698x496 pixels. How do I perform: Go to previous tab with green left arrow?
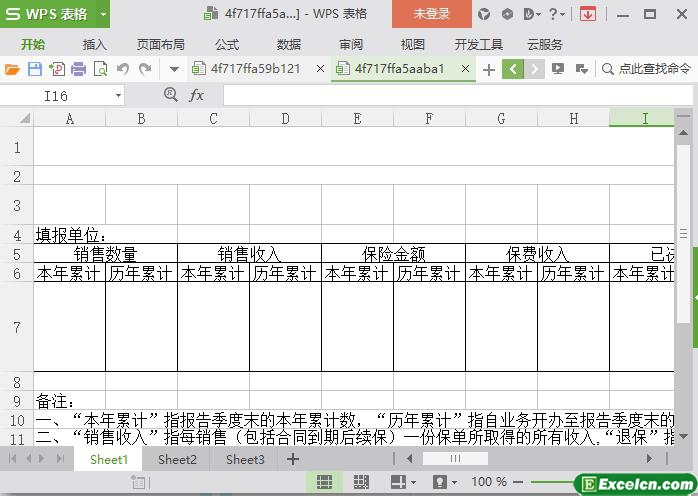tap(513, 69)
